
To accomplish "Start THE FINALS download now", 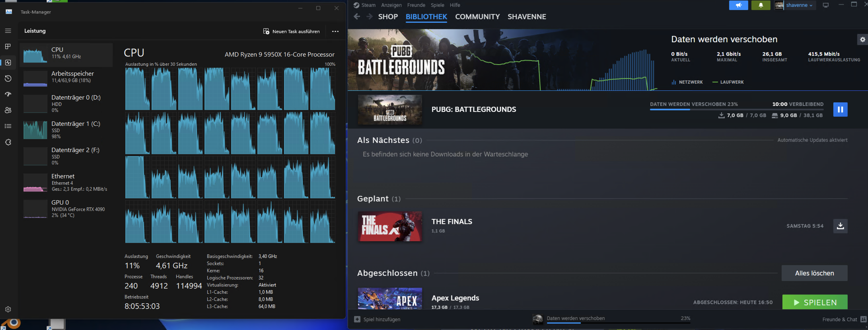I will click(840, 226).
